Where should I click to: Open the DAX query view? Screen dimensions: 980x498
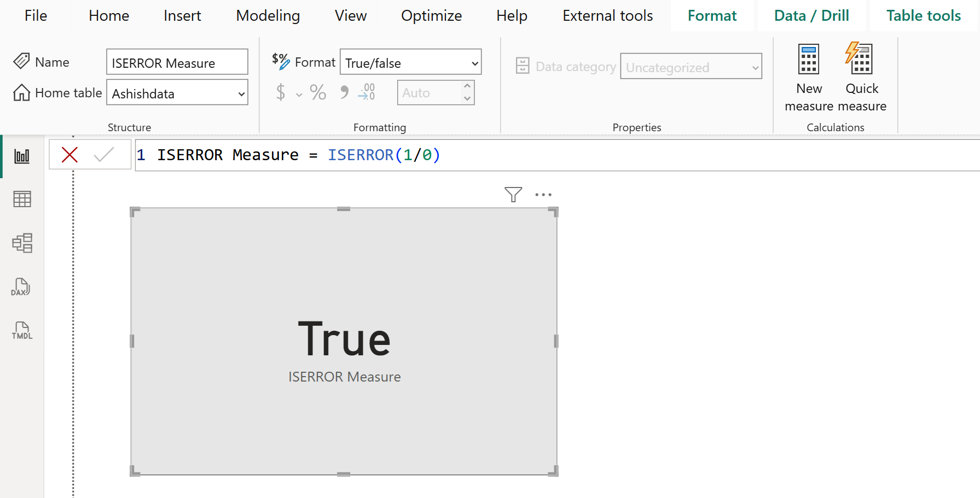21,287
